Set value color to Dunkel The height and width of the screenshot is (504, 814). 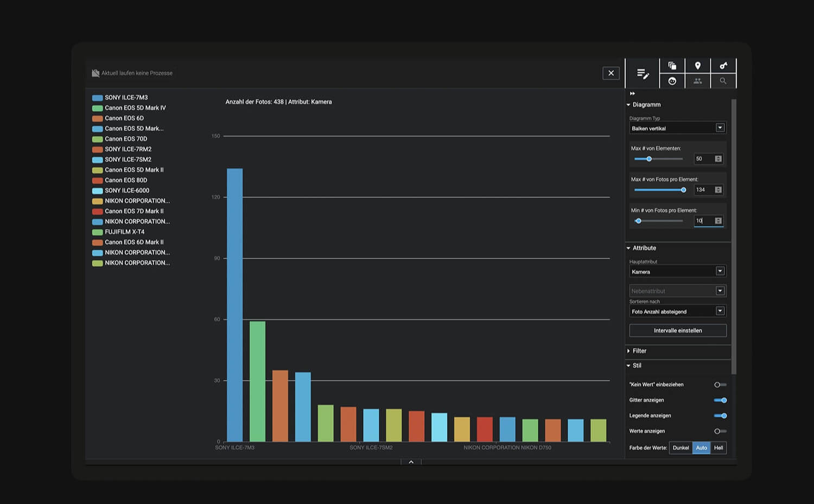681,448
